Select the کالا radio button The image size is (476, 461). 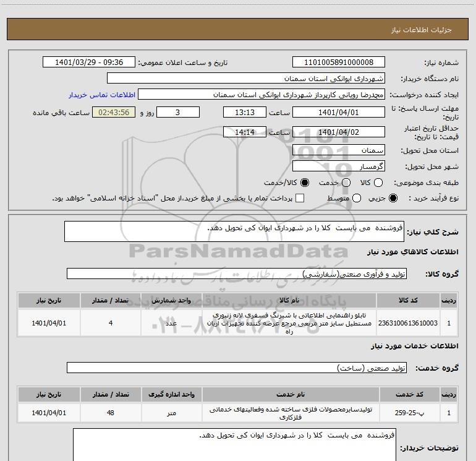click(x=378, y=183)
